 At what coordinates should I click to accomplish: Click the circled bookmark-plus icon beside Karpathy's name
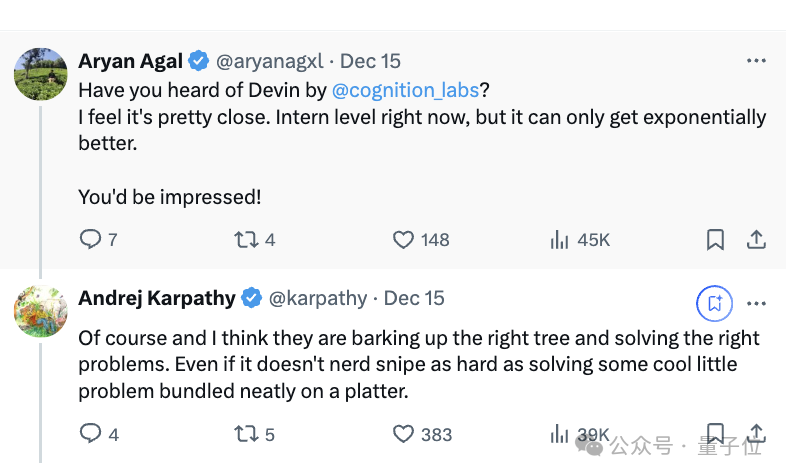(715, 301)
